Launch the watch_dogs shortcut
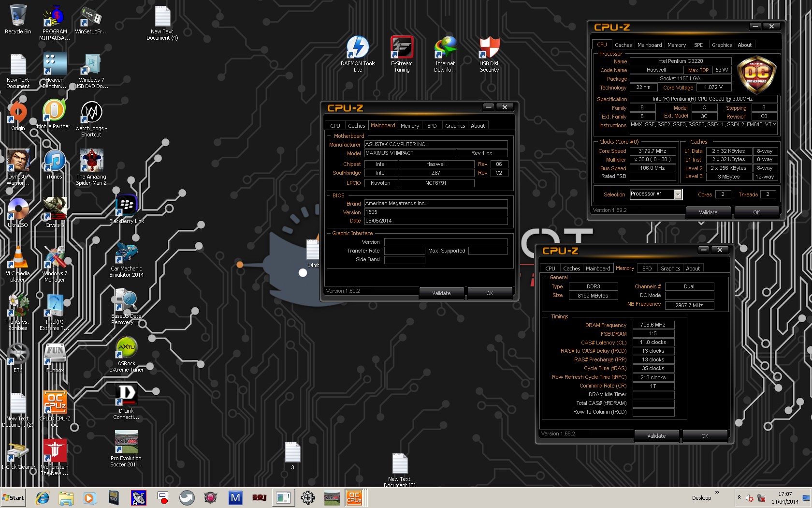 (x=91, y=119)
